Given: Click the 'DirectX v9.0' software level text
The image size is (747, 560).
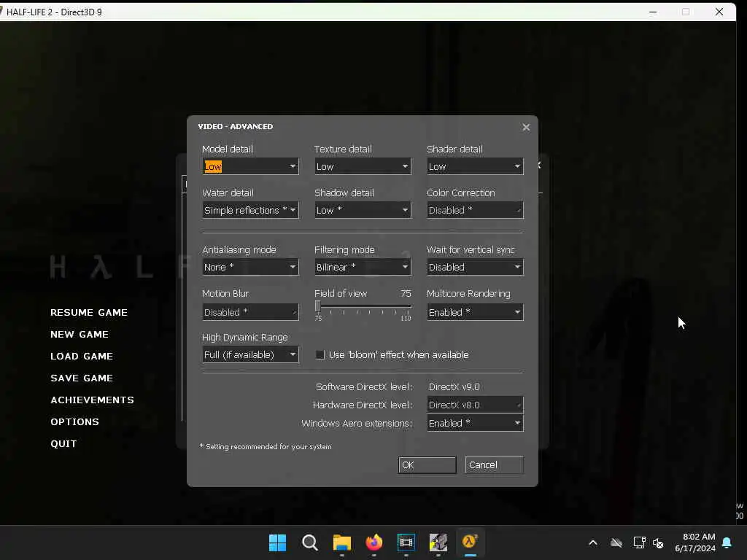Looking at the screenshot, I should point(454,386).
